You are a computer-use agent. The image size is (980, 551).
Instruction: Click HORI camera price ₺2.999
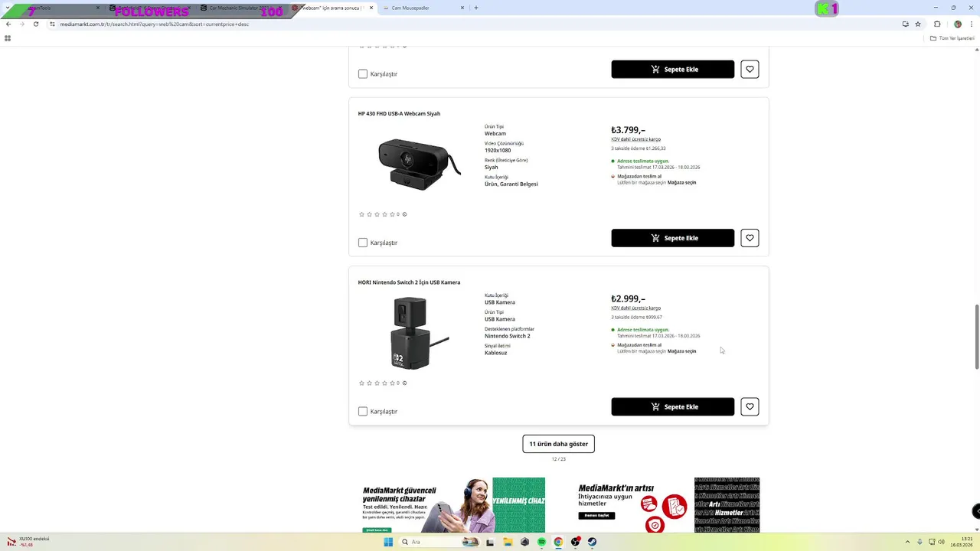(628, 298)
